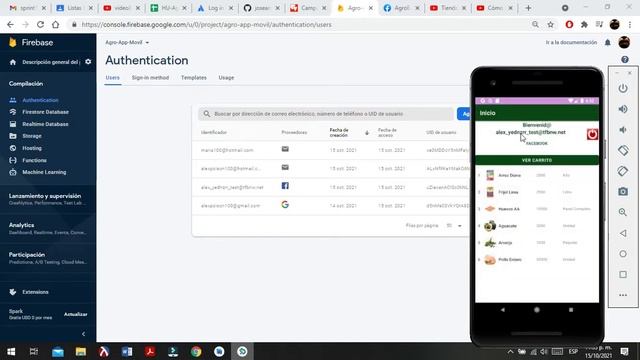Screen dimensions: 640x360
Task: Click emulator back triangle in side toolbar
Action: (623, 233)
